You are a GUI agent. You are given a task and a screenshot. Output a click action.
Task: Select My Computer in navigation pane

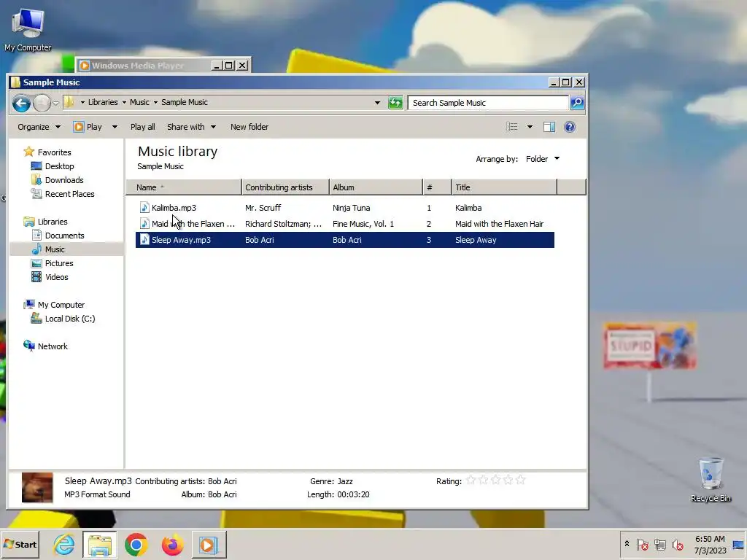tap(61, 305)
